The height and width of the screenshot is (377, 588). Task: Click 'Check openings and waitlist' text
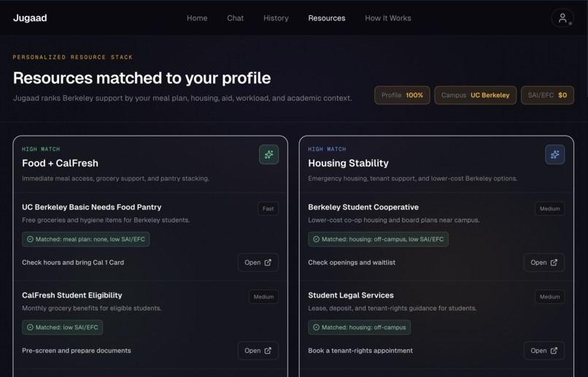(352, 263)
